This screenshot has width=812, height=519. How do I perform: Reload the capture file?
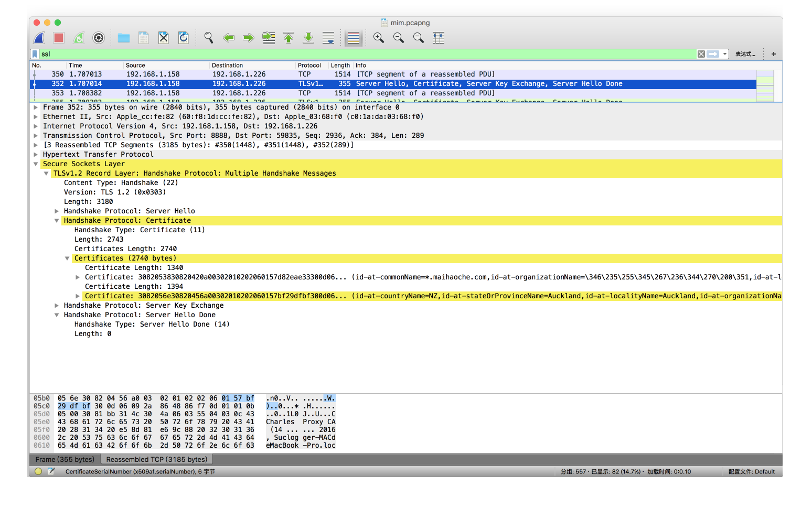[x=184, y=38]
